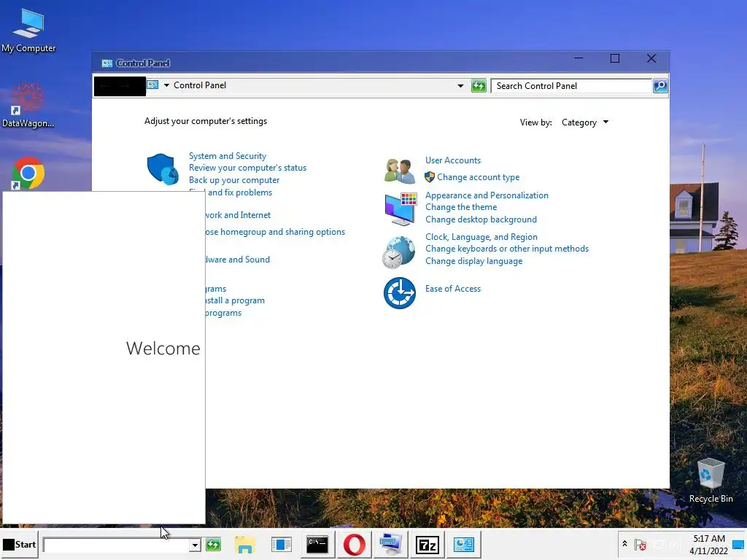Click sharing options link under Network and Internet
The width and height of the screenshot is (747, 560).
pos(275,232)
